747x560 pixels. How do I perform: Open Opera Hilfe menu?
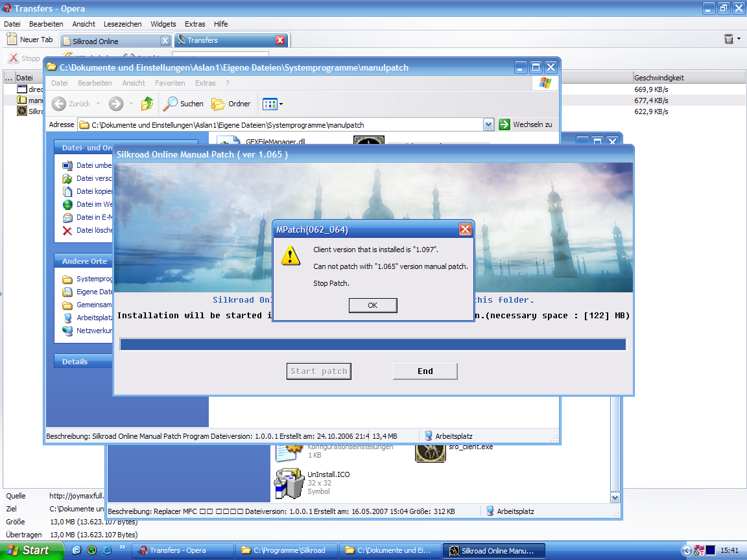(220, 24)
